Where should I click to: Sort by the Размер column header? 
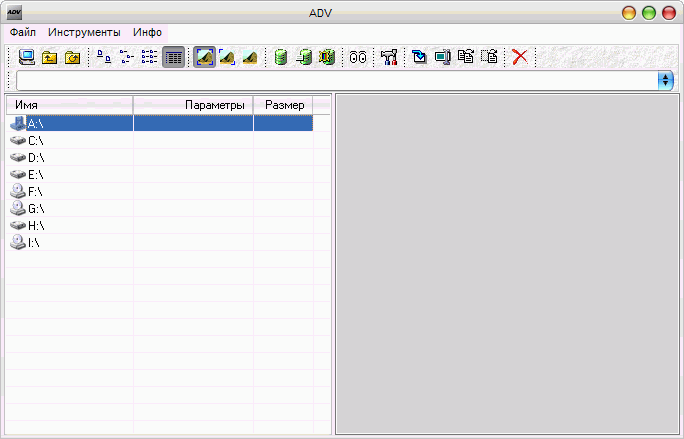pos(283,105)
